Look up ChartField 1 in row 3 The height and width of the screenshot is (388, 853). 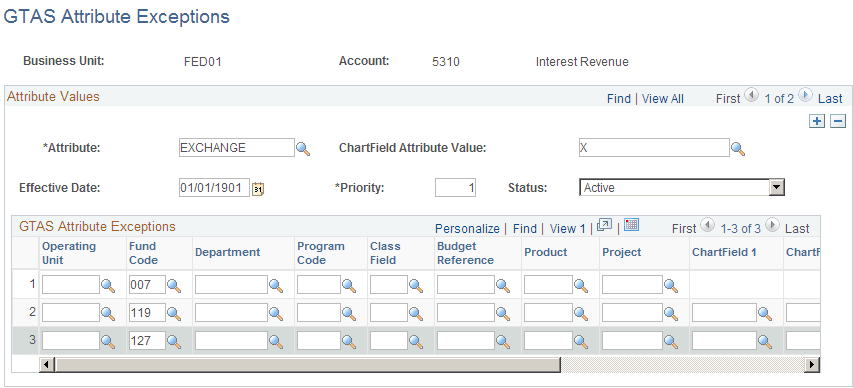(x=765, y=342)
